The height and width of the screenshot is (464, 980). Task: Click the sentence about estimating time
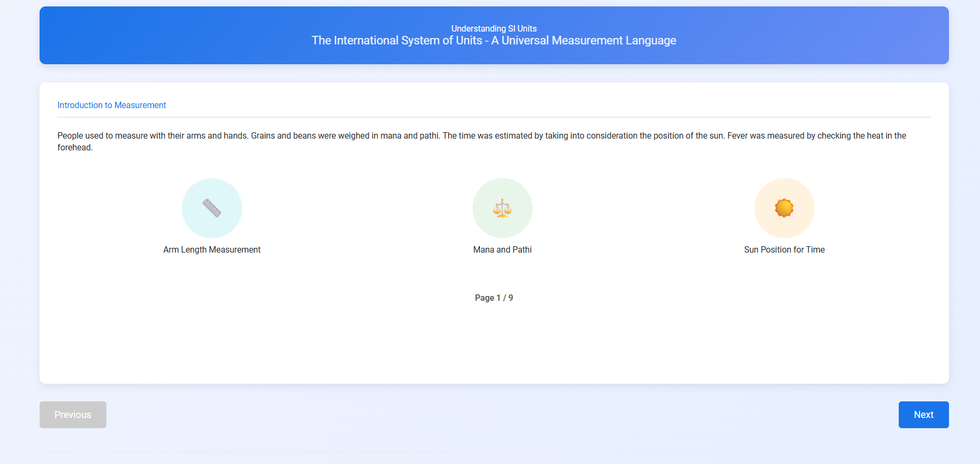583,136
